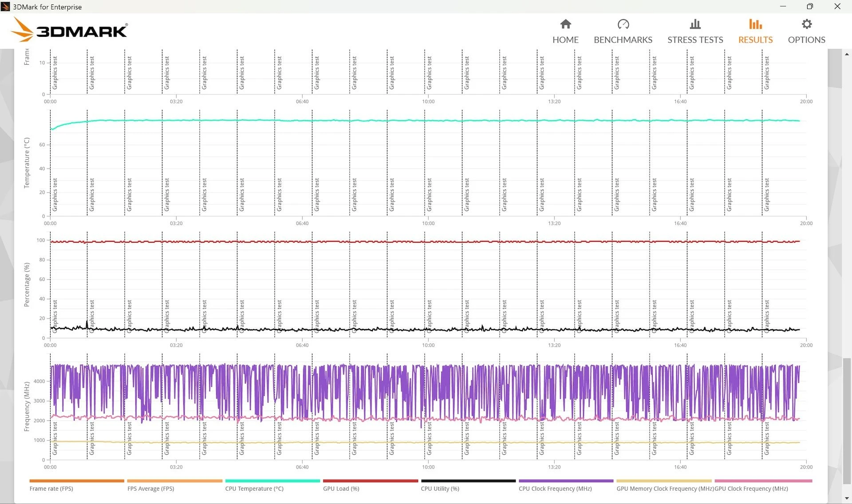Click the GPU Clock Frequency (MHz) label
This screenshot has width=852, height=504.
[751, 488]
